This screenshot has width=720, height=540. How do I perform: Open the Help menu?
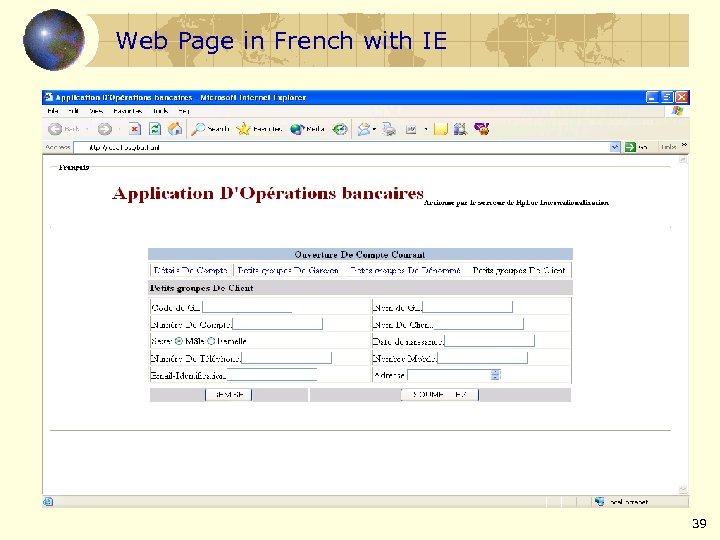click(184, 111)
